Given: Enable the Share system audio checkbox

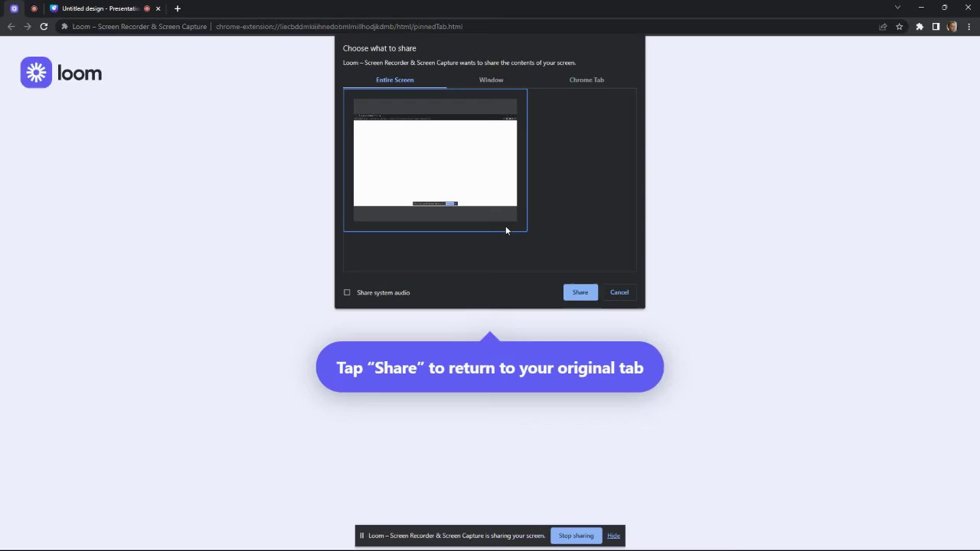Looking at the screenshot, I should click(x=347, y=292).
